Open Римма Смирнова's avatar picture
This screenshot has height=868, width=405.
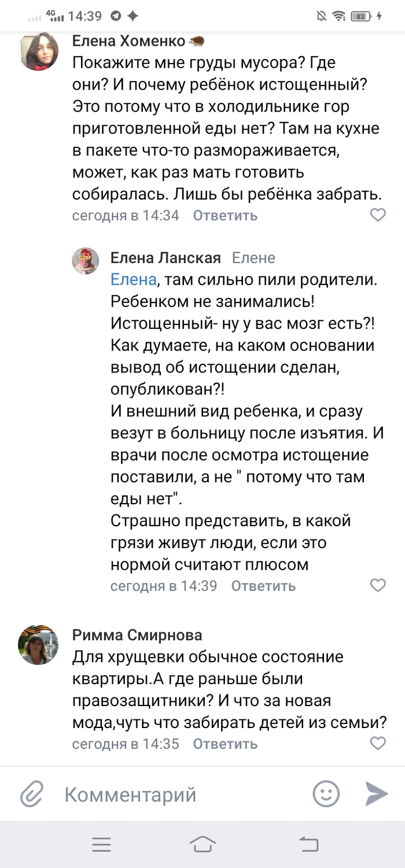(39, 645)
